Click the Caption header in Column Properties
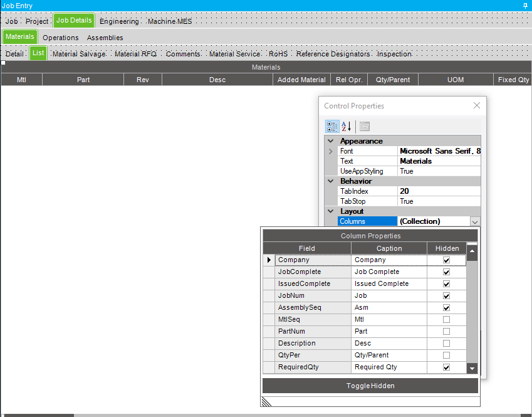 389,248
